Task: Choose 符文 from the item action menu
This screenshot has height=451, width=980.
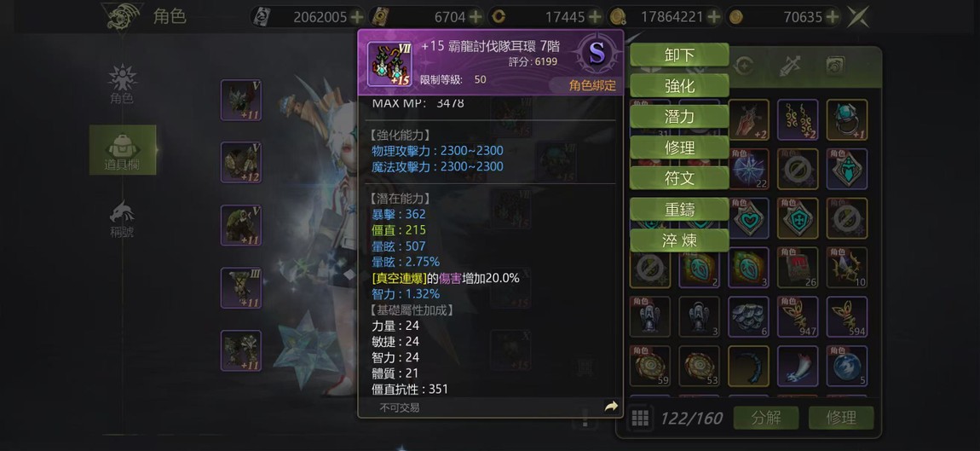Action: [679, 178]
